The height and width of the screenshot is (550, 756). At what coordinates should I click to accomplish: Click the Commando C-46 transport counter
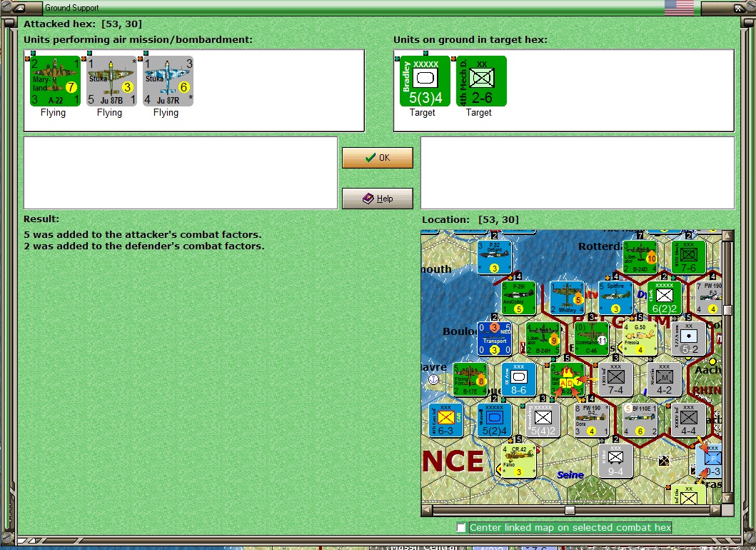click(592, 339)
